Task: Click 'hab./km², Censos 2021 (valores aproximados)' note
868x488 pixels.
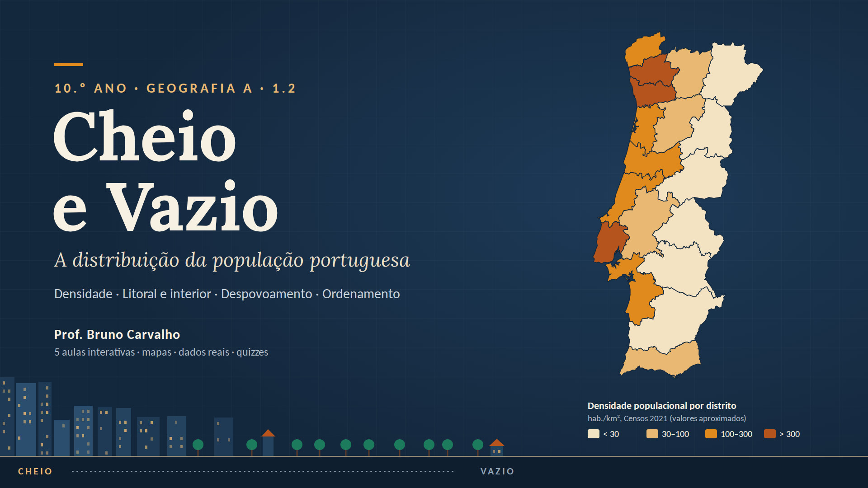Action: coord(667,418)
